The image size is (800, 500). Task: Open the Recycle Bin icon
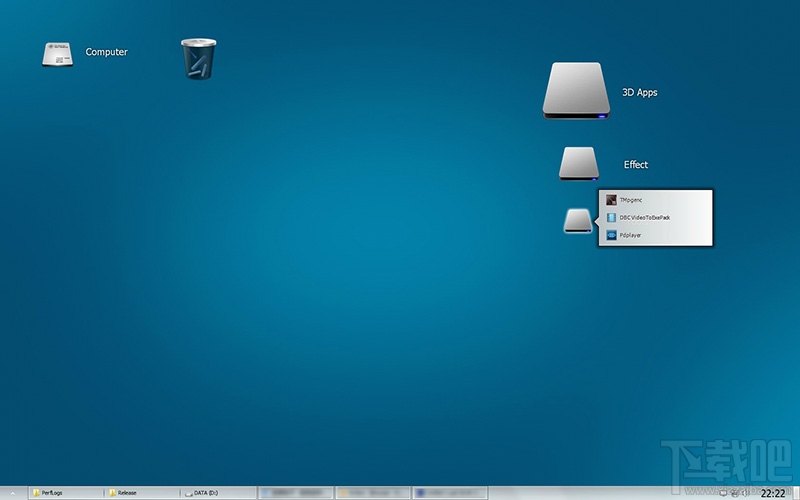(x=198, y=58)
